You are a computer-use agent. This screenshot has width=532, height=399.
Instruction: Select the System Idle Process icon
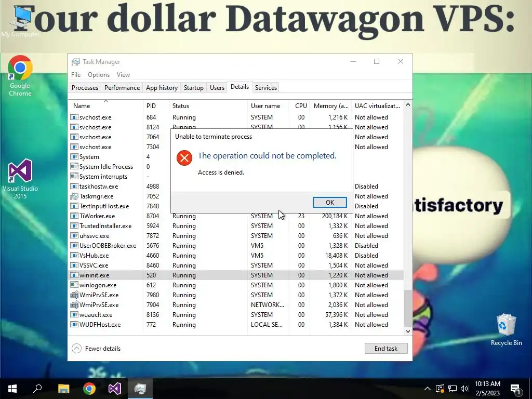point(74,166)
